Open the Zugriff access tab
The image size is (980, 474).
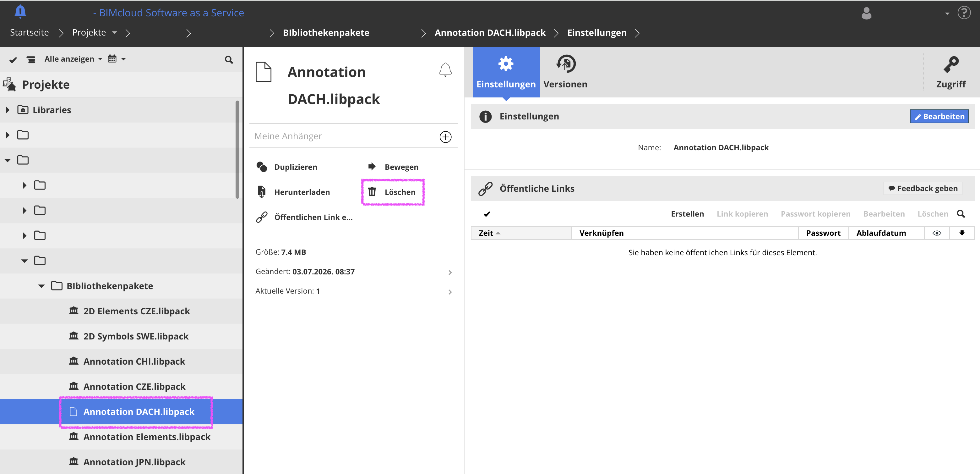[950, 72]
